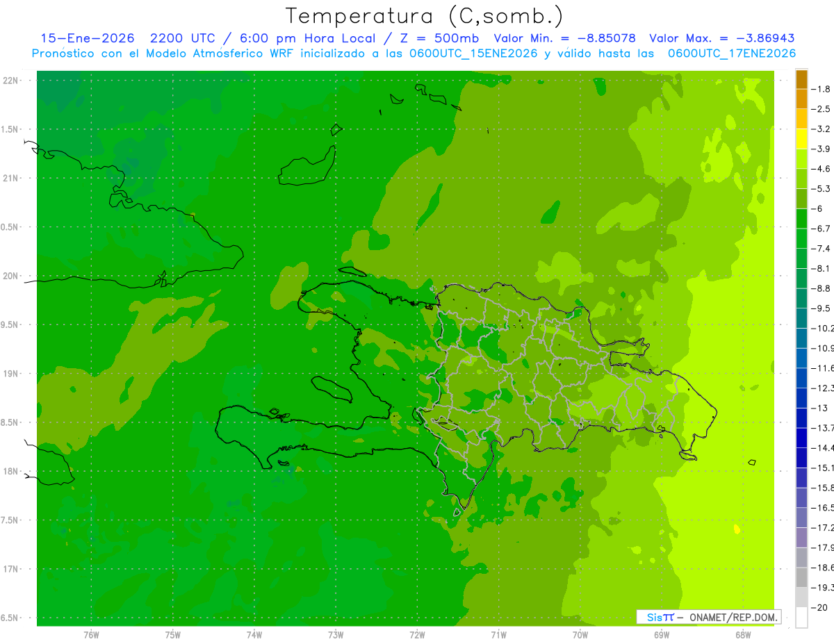
Task: Select the green swatch between -6.7 and -7.4
Action: [801, 238]
